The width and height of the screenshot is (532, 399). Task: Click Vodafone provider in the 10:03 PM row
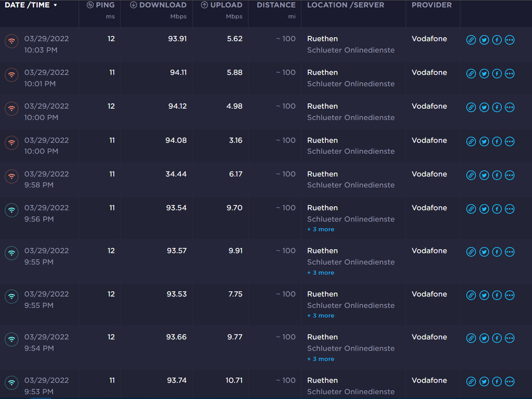tap(429, 39)
